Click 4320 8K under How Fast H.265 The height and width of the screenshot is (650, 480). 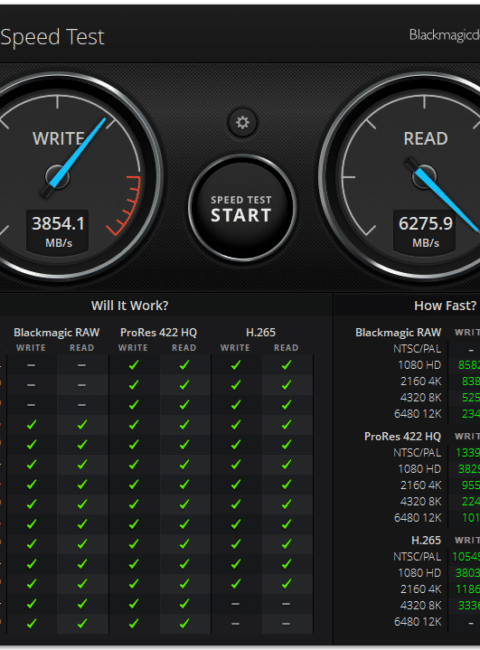[x=421, y=606]
